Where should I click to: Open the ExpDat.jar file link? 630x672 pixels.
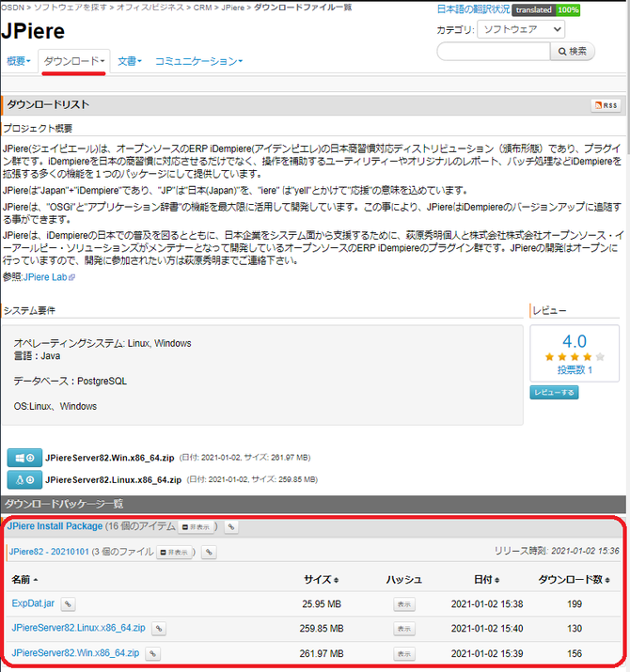(x=33, y=603)
